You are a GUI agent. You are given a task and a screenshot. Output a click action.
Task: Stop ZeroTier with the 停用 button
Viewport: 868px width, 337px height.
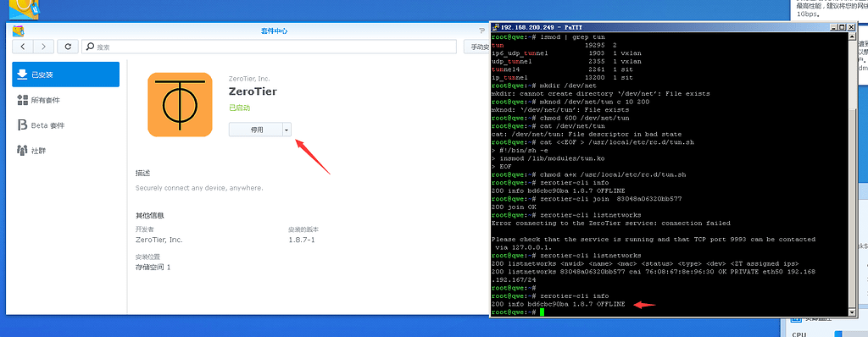(256, 130)
